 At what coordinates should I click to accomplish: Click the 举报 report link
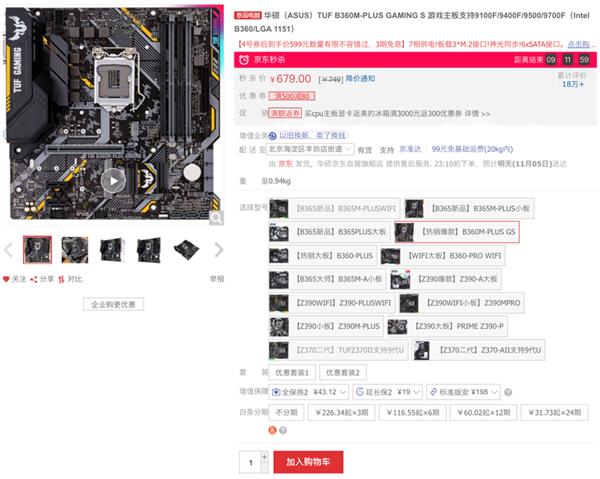click(217, 279)
